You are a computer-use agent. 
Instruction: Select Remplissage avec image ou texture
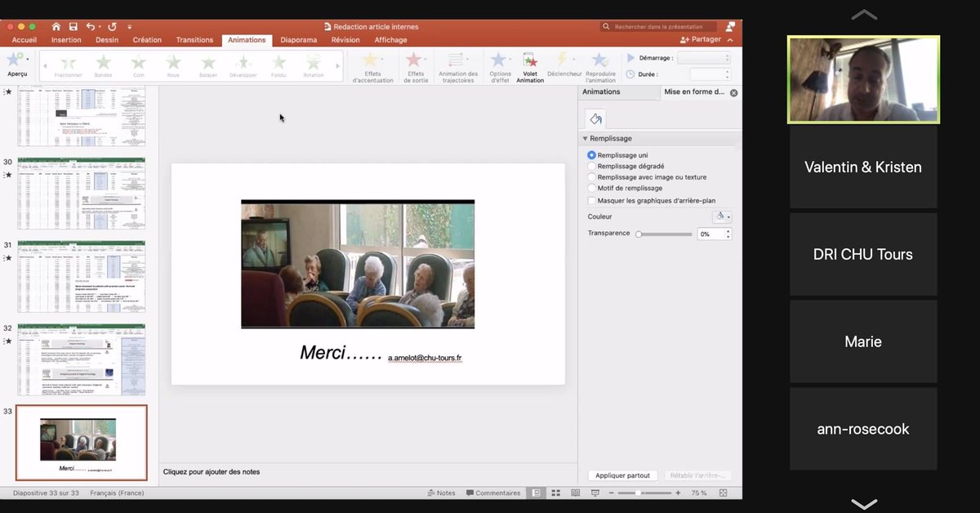tap(592, 177)
